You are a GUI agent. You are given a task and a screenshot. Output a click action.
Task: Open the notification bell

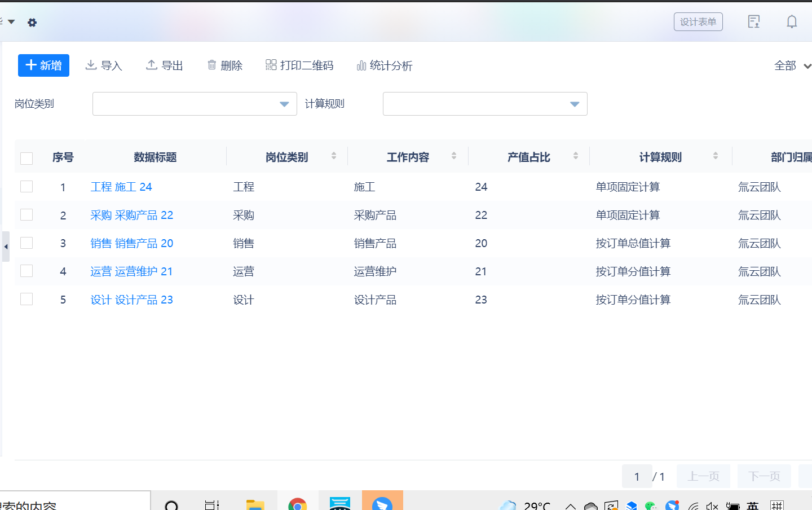tap(792, 22)
